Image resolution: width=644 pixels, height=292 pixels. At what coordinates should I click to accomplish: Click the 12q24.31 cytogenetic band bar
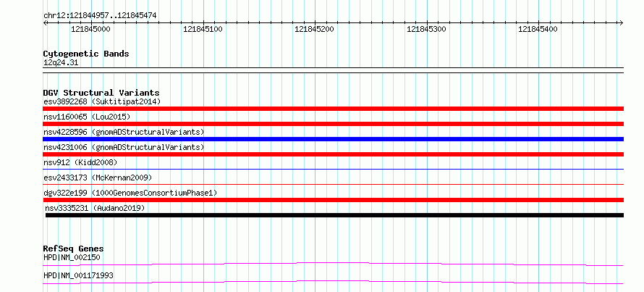pyautogui.click(x=334, y=70)
